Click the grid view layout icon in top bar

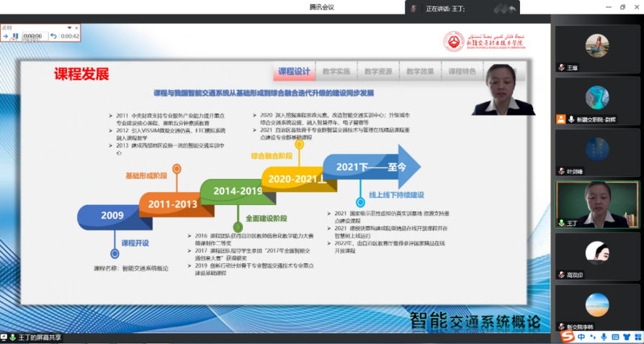tap(498, 9)
